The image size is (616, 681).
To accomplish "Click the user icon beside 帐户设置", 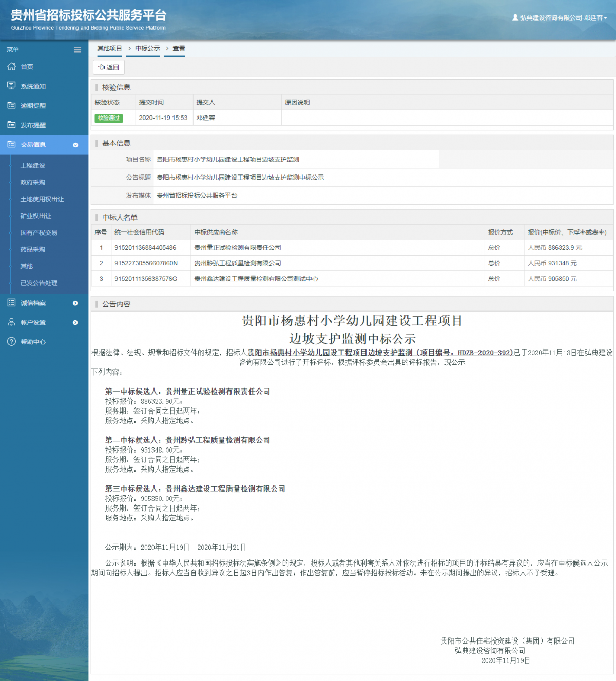I will 11,322.
